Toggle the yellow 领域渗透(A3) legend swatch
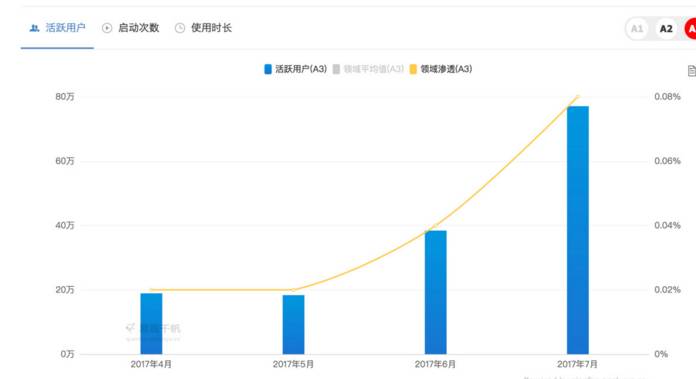The width and height of the screenshot is (696, 379). coord(413,69)
